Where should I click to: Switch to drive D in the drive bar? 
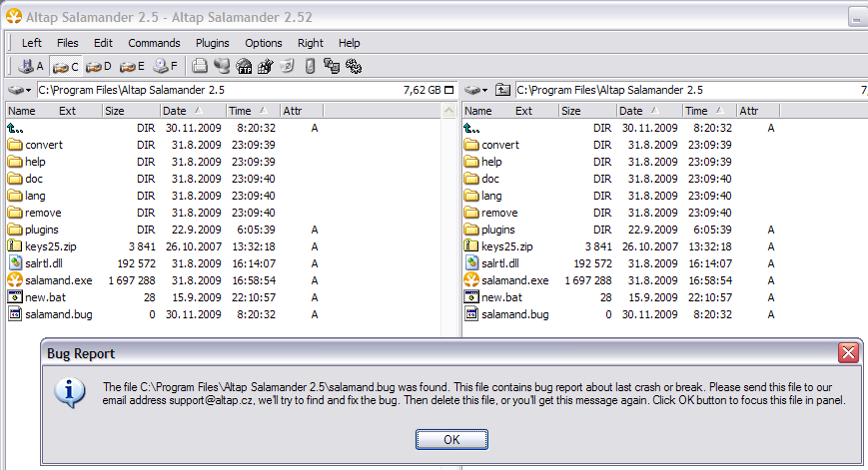(x=99, y=66)
